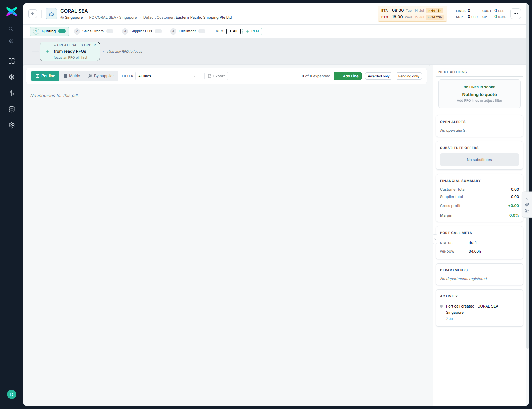Click the back arrow button

pyautogui.click(x=33, y=14)
